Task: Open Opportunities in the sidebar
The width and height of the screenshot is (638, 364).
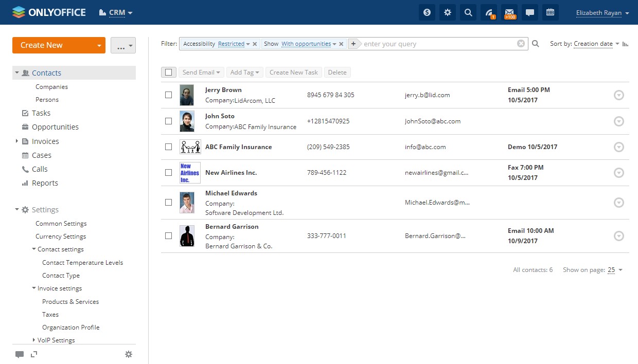Action: click(55, 127)
